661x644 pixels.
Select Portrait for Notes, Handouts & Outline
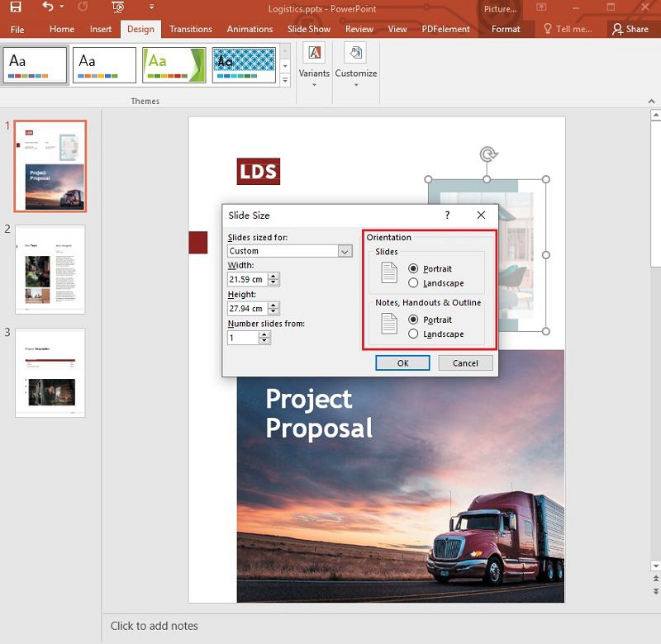coord(412,320)
